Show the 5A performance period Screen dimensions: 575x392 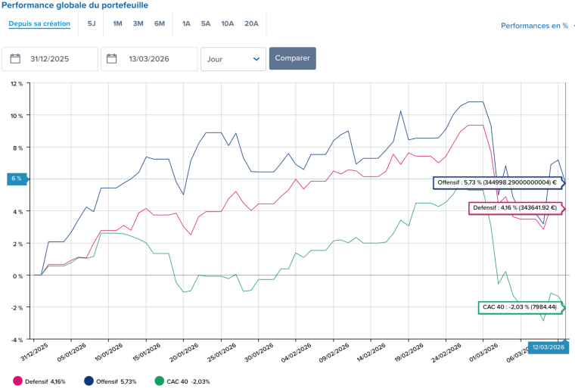tap(206, 23)
